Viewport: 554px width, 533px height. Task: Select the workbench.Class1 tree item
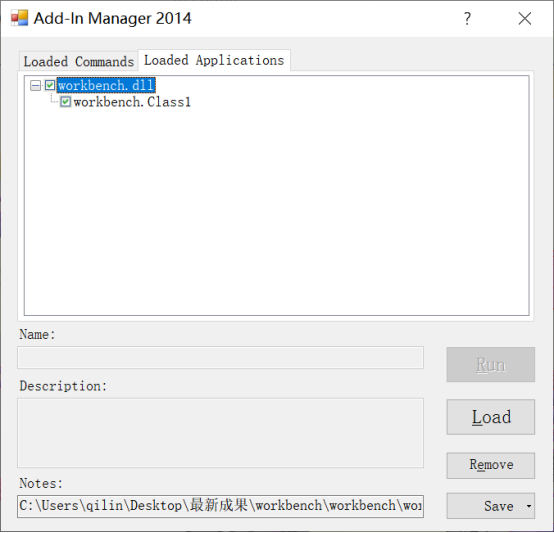(x=132, y=102)
